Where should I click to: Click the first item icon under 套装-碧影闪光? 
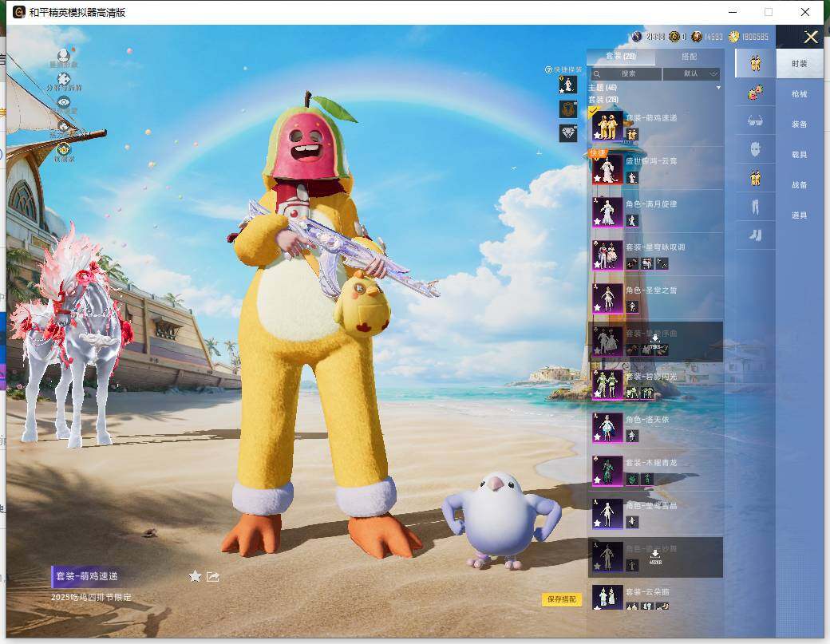click(632, 393)
